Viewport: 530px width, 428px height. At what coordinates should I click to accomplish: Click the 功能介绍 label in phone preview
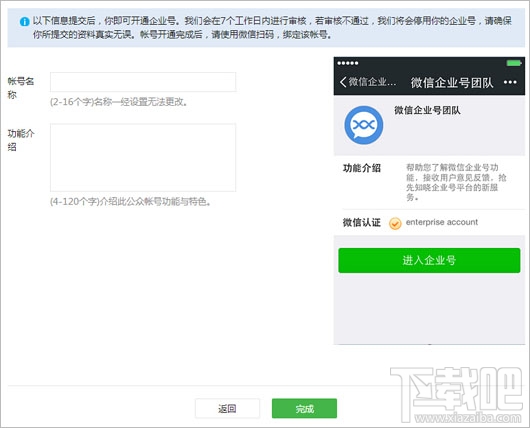point(362,168)
